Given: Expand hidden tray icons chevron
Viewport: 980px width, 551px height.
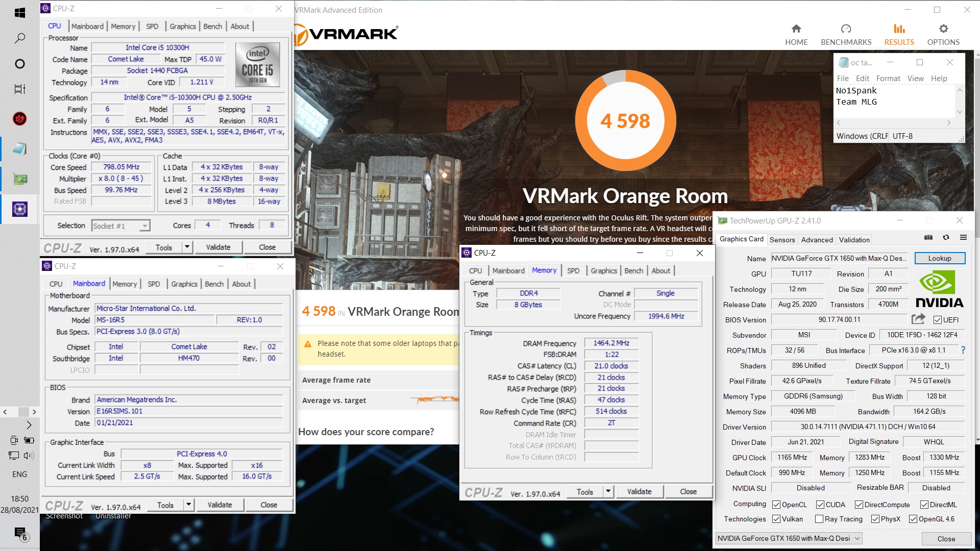Looking at the screenshot, I should click(29, 424).
